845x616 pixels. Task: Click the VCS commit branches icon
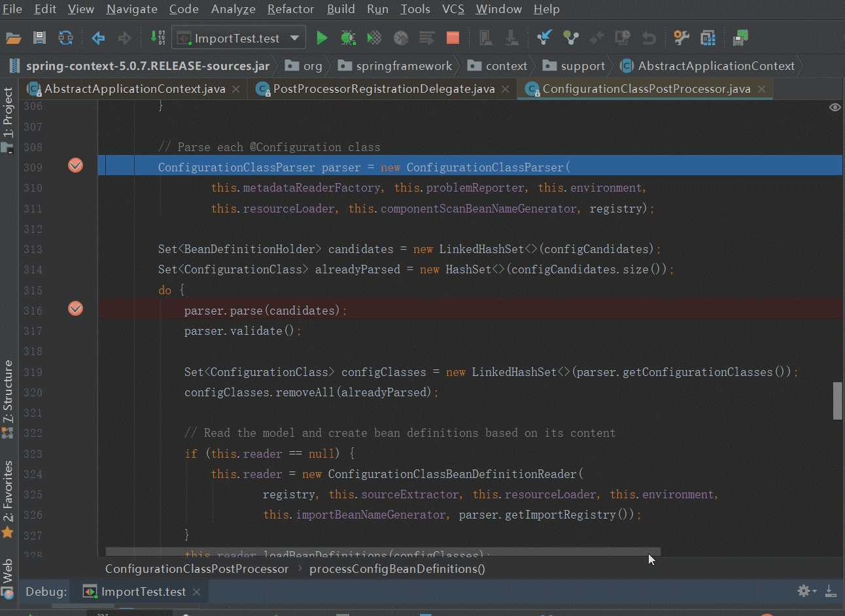coord(571,38)
